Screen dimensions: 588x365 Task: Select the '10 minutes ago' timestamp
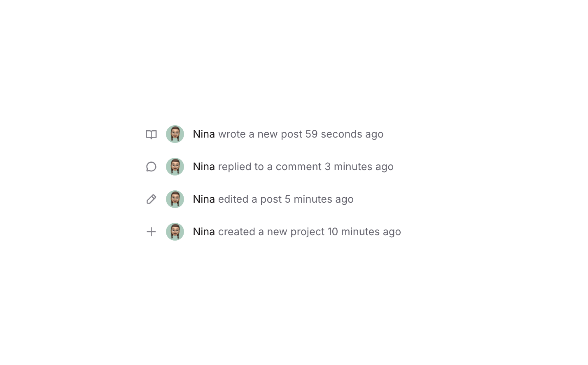pyautogui.click(x=364, y=232)
